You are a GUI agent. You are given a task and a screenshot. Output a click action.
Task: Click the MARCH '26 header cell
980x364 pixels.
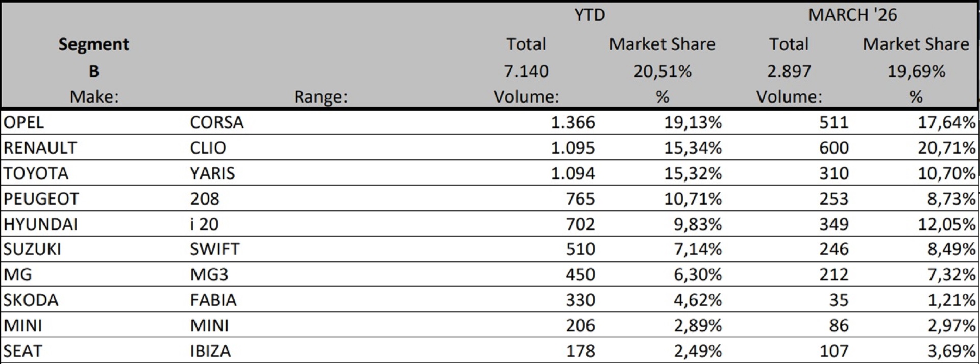click(x=852, y=15)
